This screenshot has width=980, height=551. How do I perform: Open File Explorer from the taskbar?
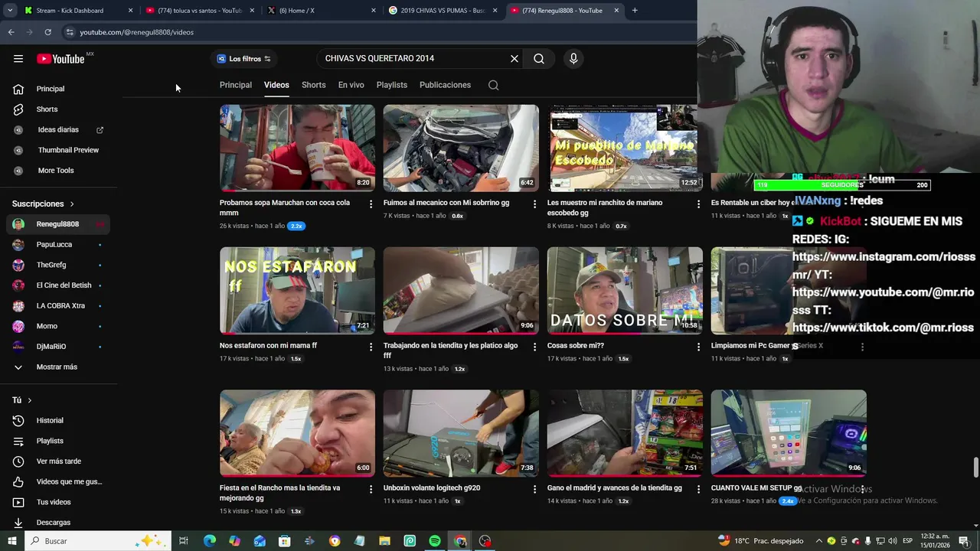(x=385, y=541)
